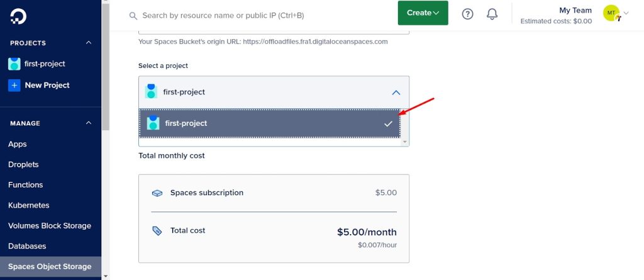Open Functions in the sidebar

[25, 184]
